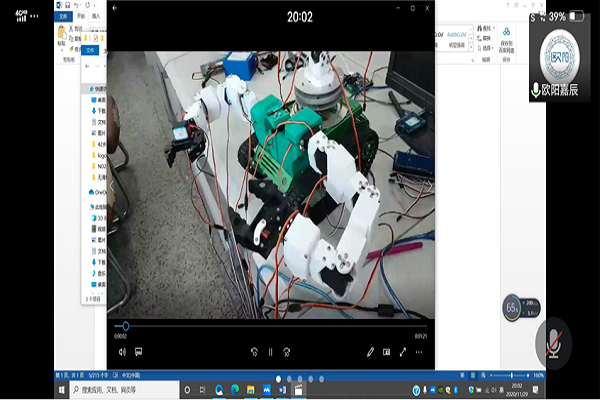The width and height of the screenshot is (600, 400).
Task: Click the Word paste button
Action: pos(62,37)
